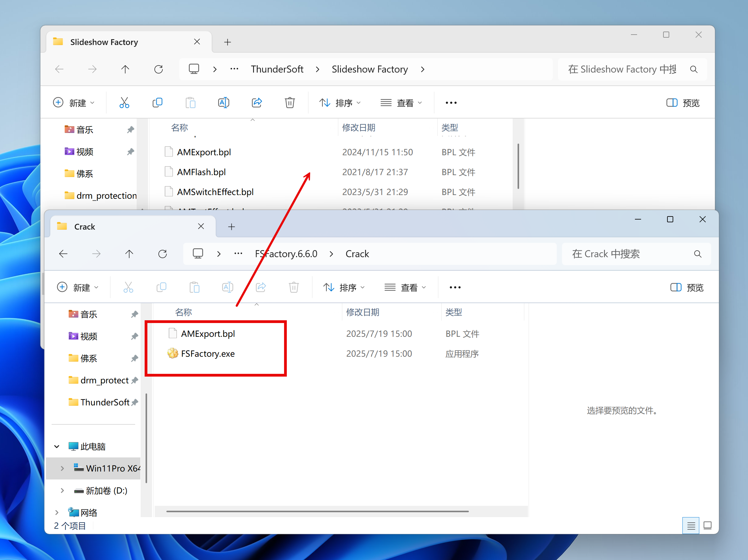This screenshot has width=748, height=560.
Task: Click the Delete trash icon in Slideshow Factory window
Action: (x=290, y=102)
